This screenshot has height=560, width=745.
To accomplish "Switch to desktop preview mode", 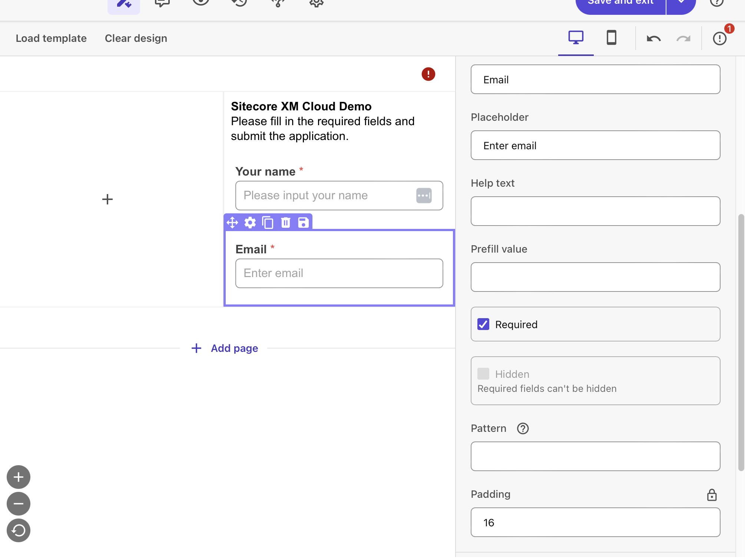I will pyautogui.click(x=576, y=38).
